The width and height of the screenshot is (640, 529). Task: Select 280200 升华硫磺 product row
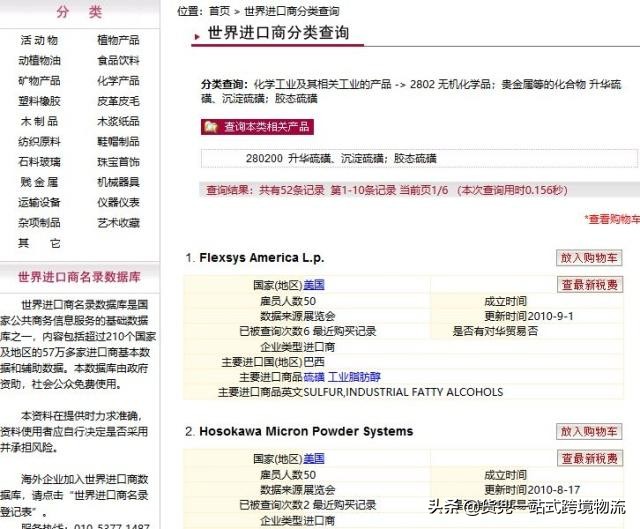pos(419,158)
